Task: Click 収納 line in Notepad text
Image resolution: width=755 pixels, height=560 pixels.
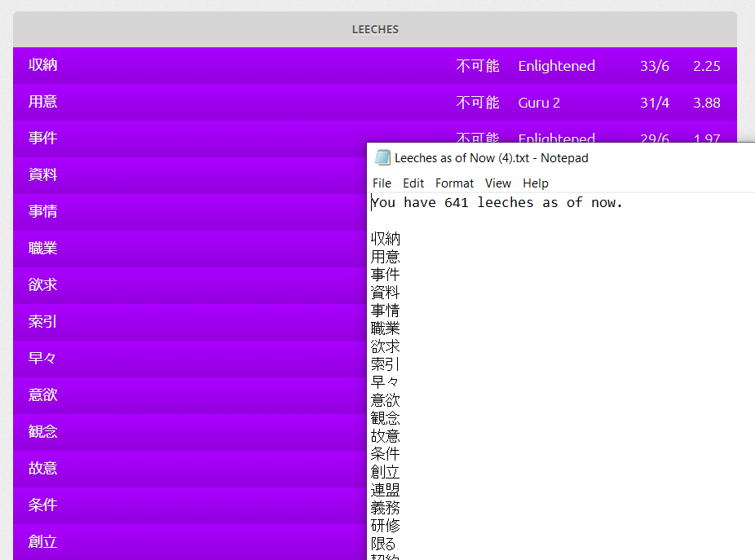Action: pyautogui.click(x=385, y=239)
